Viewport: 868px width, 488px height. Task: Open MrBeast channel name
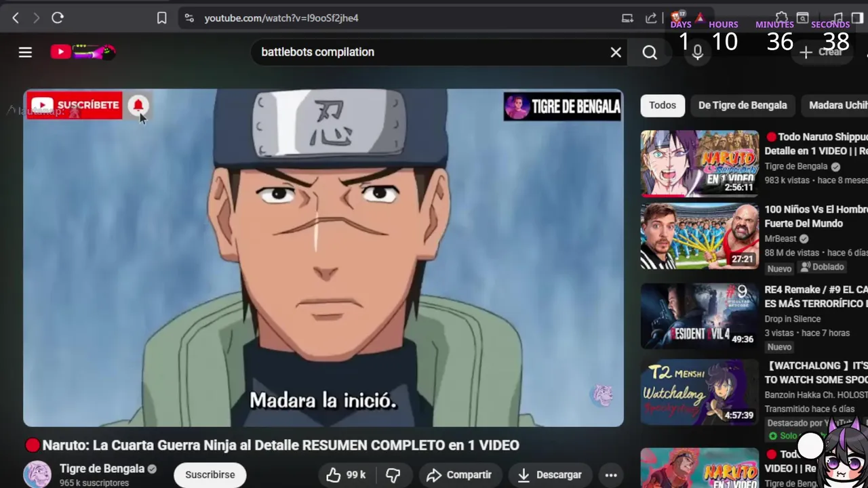(781, 239)
